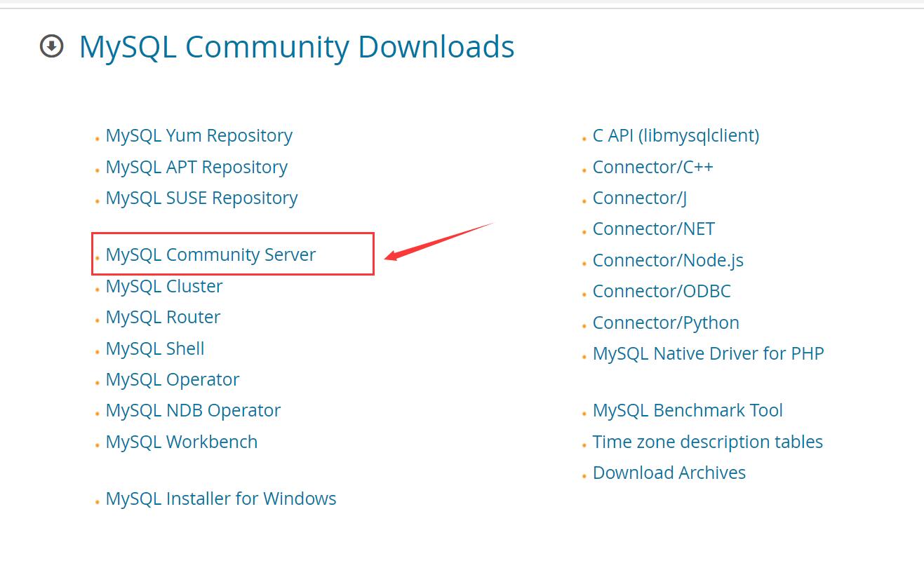Open the C API (libmysqlclient) link

(x=676, y=135)
